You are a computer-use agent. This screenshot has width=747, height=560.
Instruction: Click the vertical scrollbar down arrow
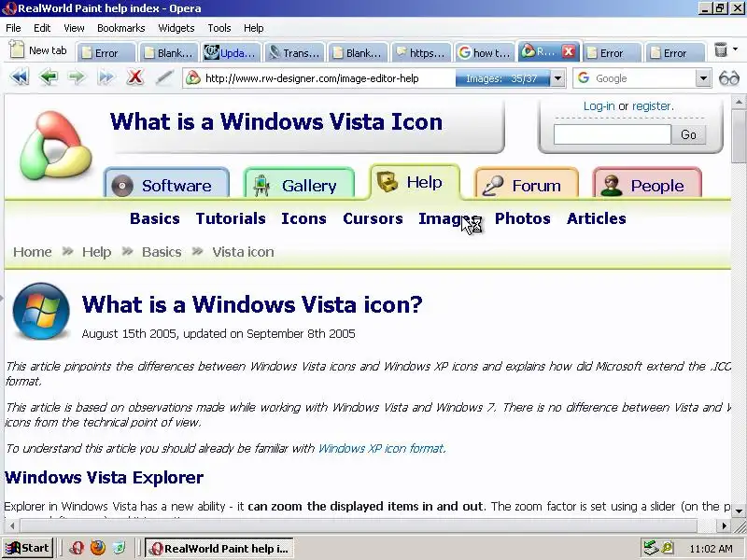coord(739,511)
